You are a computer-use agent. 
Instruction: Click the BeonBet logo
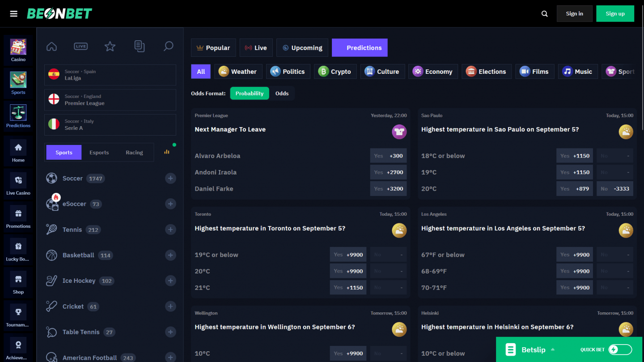tap(59, 13)
